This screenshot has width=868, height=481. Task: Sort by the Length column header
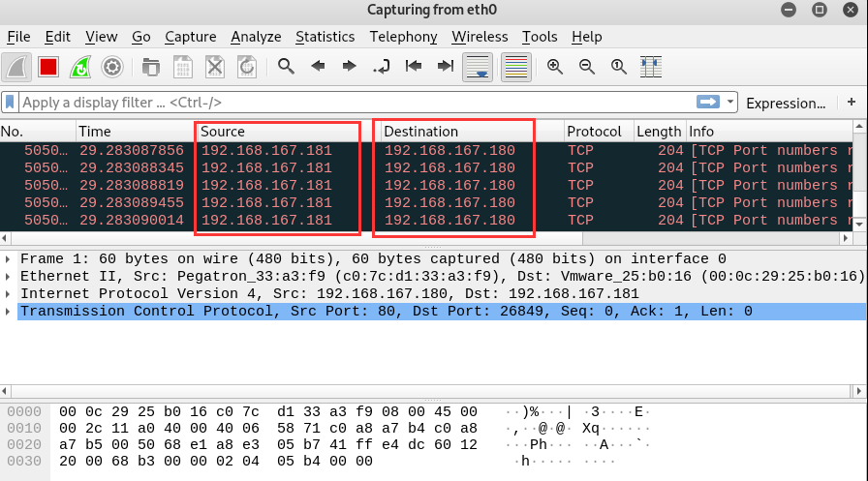(x=660, y=131)
